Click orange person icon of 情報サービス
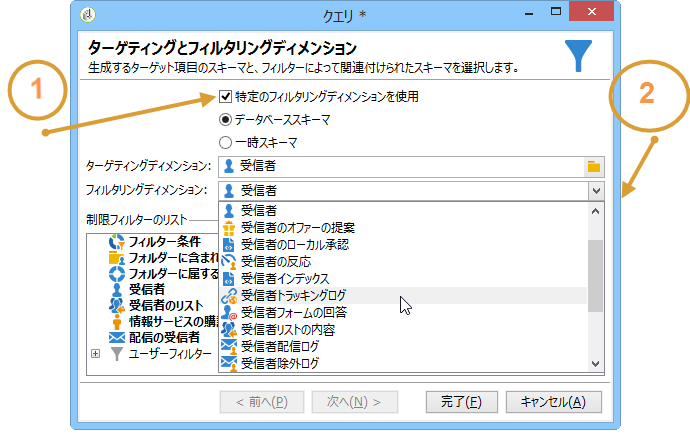 (x=117, y=322)
